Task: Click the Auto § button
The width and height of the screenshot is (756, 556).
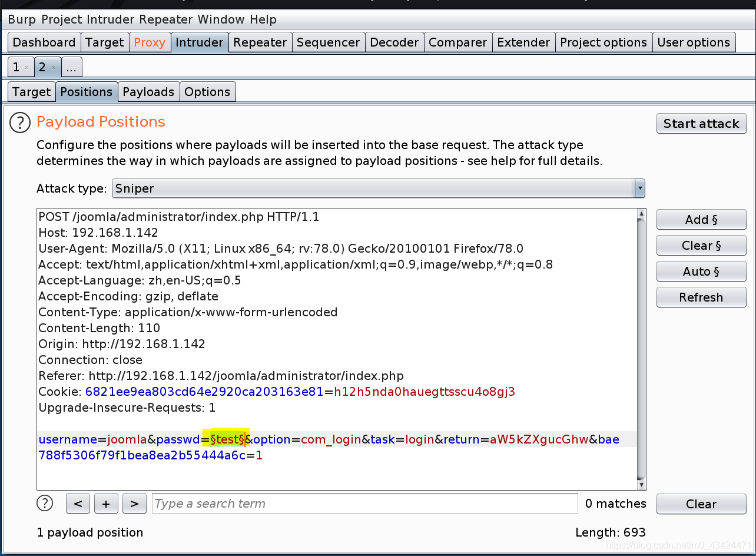Action: (701, 272)
